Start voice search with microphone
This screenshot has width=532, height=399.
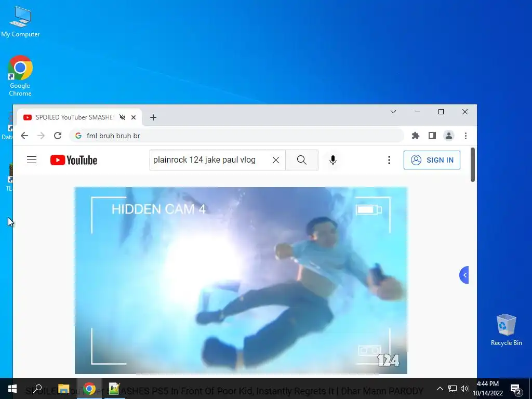tap(333, 160)
